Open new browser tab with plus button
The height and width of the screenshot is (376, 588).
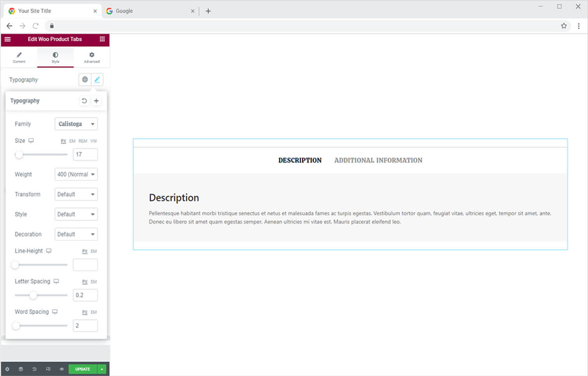tap(208, 11)
